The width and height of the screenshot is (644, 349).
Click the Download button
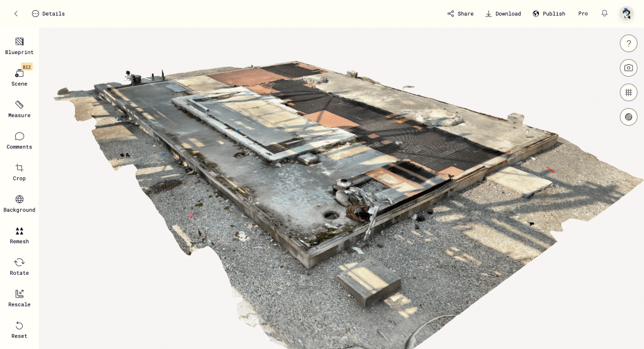[x=503, y=14]
